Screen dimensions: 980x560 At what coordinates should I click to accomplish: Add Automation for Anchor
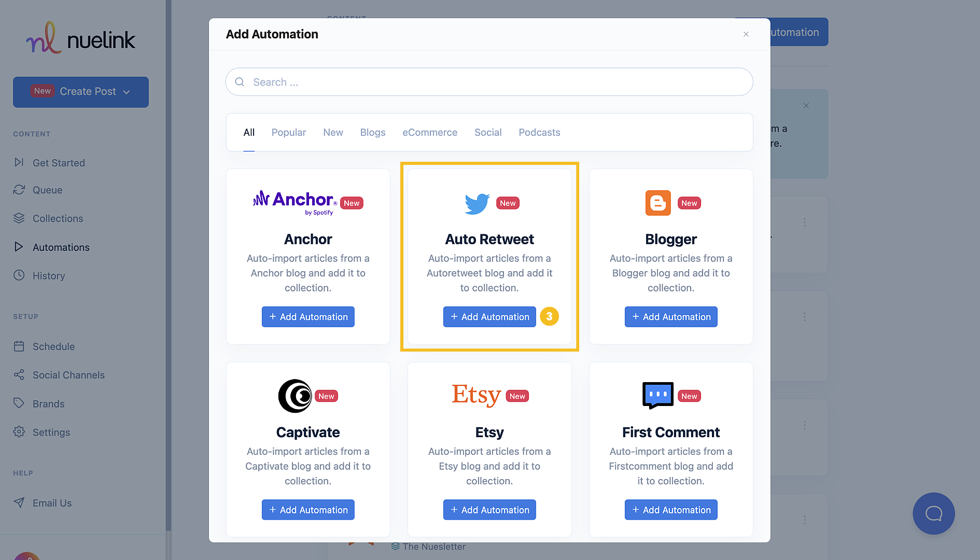[308, 317]
